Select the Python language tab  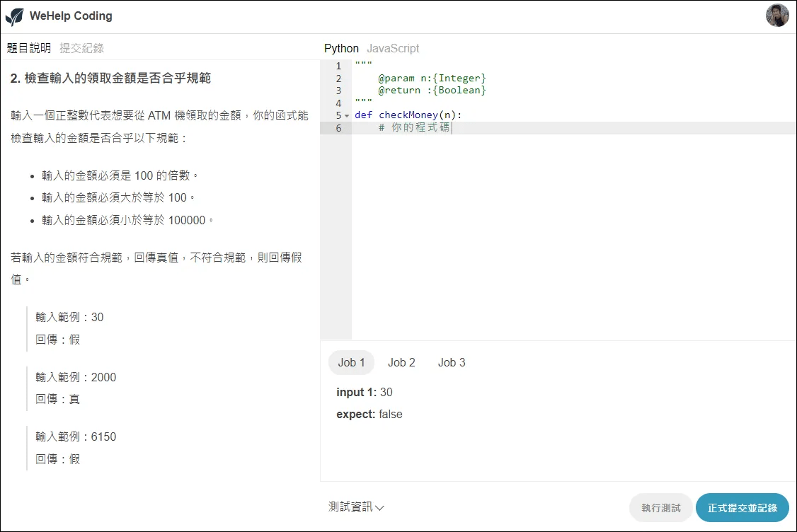tap(341, 48)
